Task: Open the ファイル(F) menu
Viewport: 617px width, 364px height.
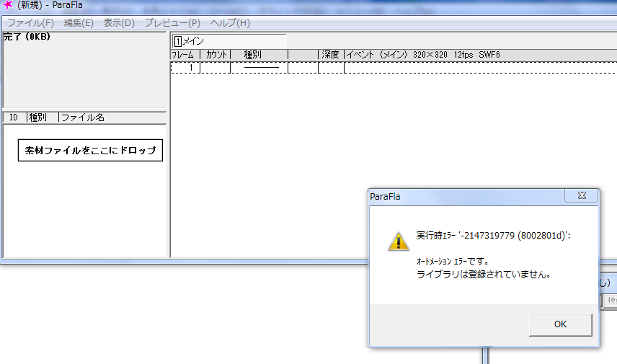Action: [31, 23]
